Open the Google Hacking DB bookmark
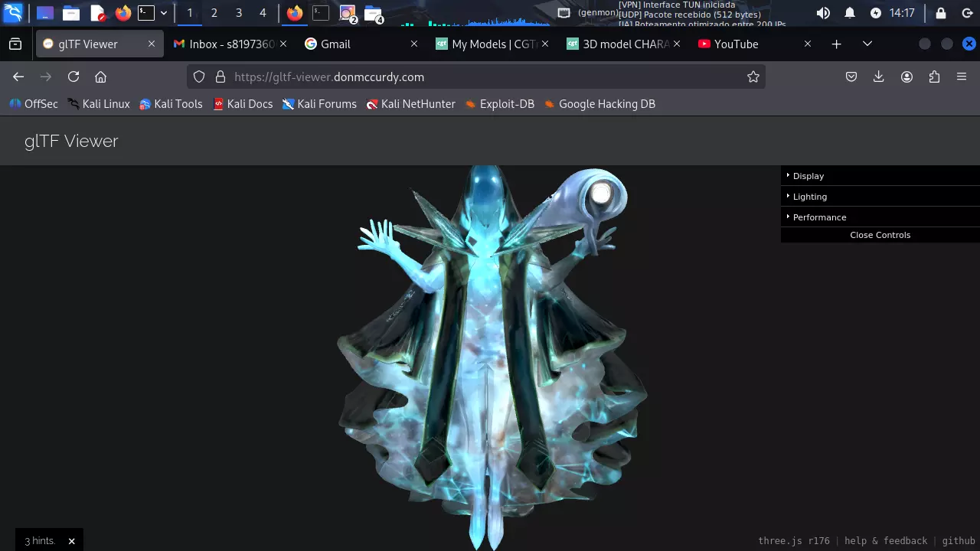 [599, 104]
